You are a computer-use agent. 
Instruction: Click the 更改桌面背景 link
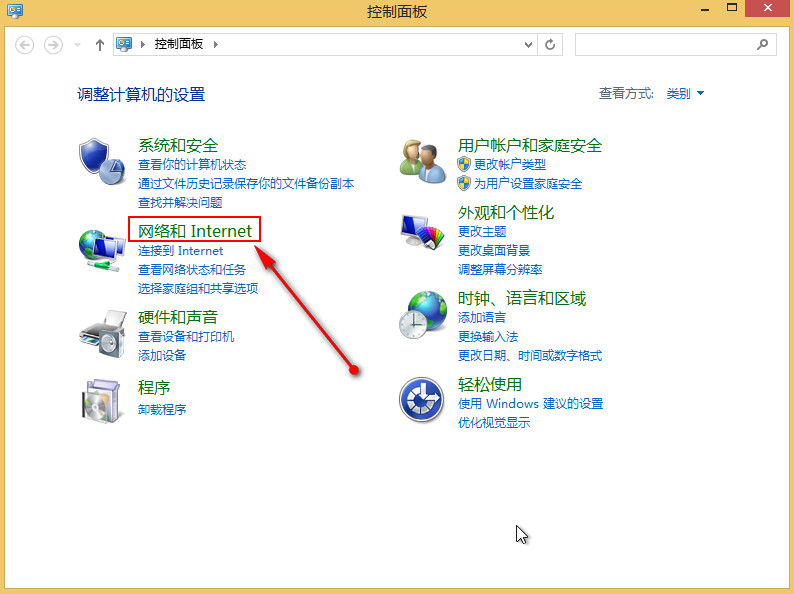coord(494,250)
